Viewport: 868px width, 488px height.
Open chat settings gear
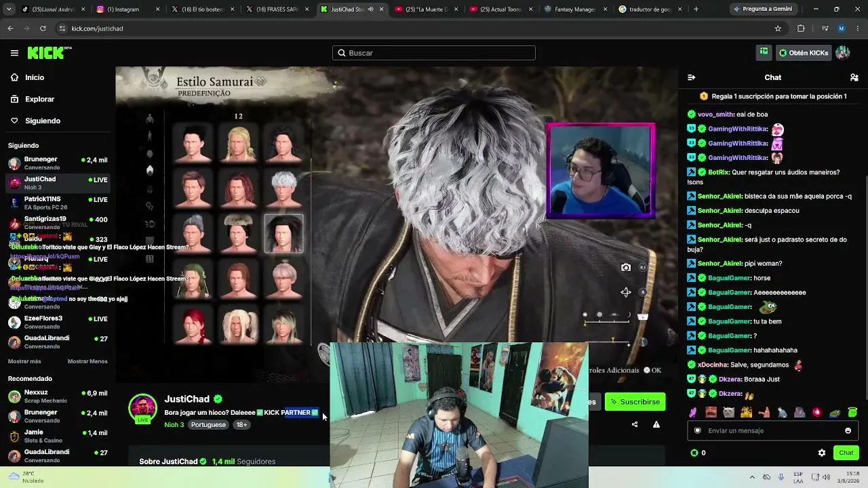822,453
